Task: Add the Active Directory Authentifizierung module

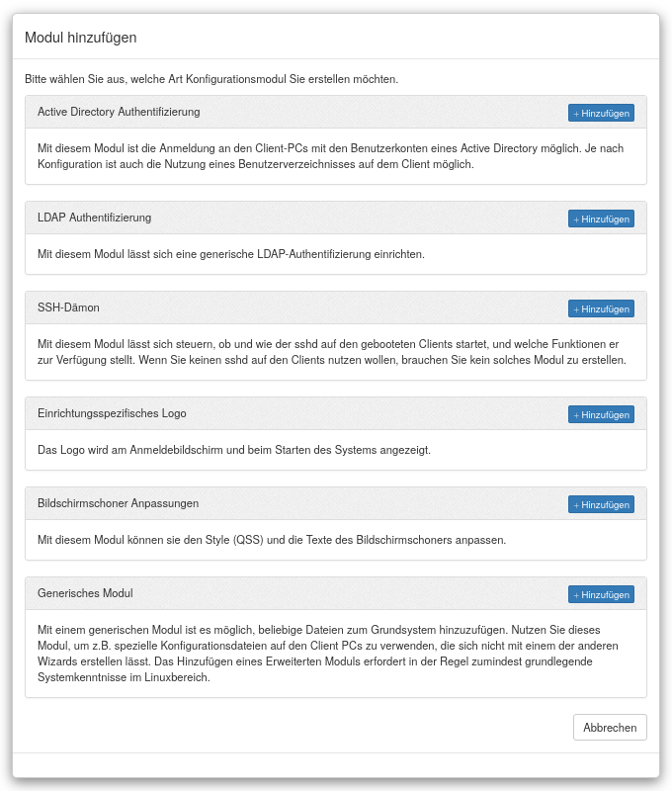Action: point(601,113)
